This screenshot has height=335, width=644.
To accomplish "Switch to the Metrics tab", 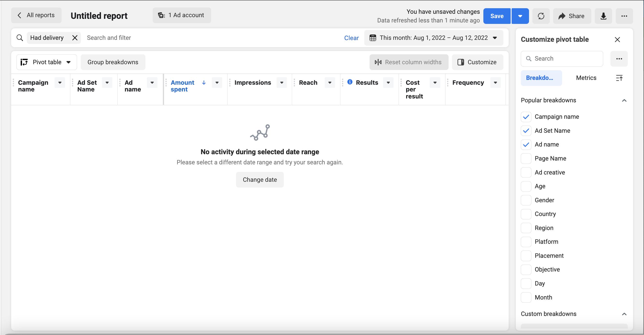I will coord(586,78).
